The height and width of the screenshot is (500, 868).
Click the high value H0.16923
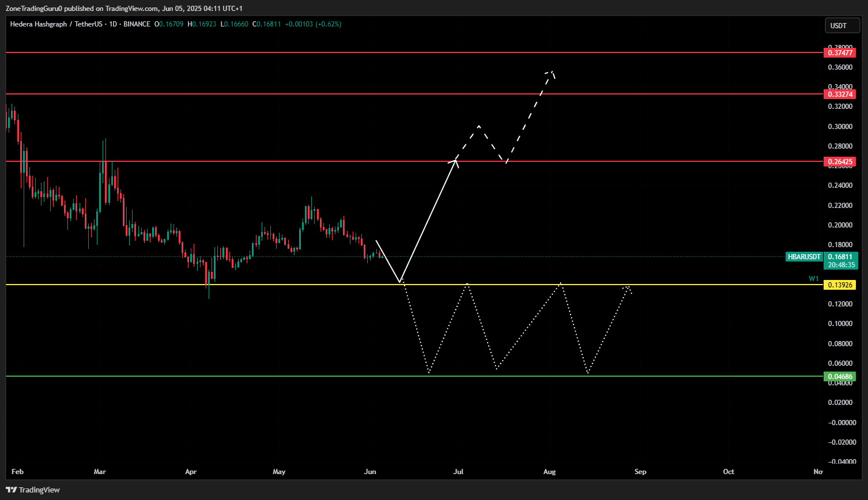(203, 24)
